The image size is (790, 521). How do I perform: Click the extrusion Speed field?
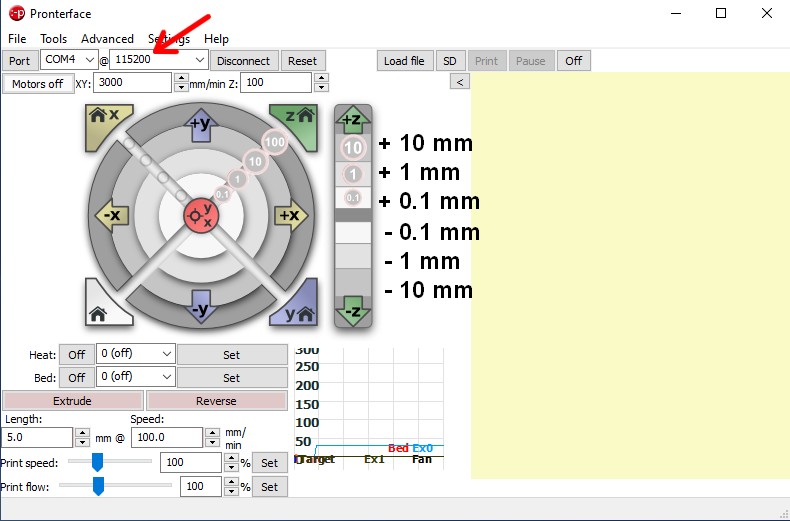tap(167, 437)
